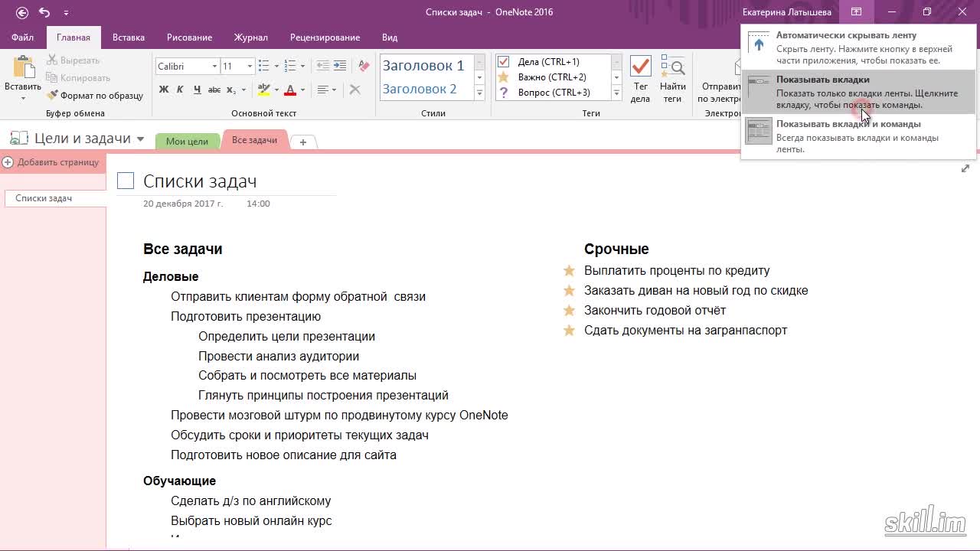
Task: Activate Формат по образцу format painter
Action: 95,96
